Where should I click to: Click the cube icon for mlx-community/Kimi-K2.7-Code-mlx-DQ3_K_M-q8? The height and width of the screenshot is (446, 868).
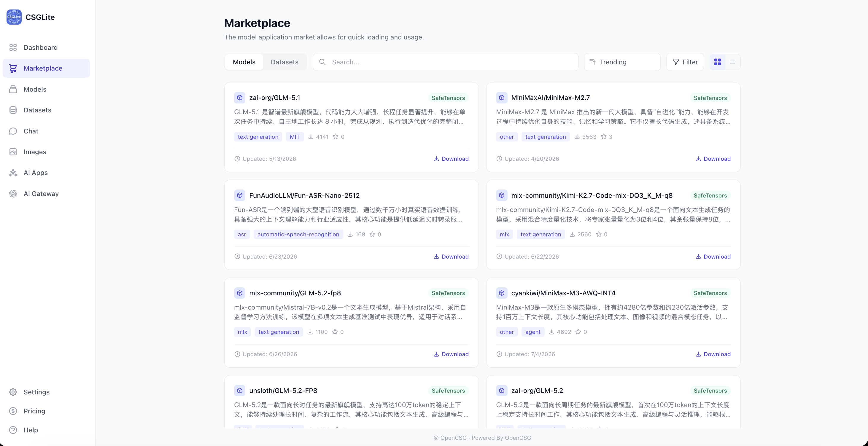[501, 195]
